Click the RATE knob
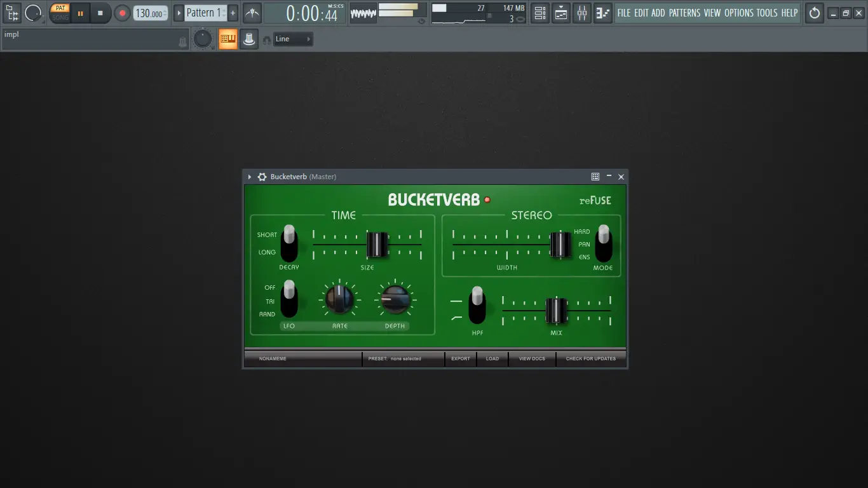The width and height of the screenshot is (868, 488). click(340, 299)
